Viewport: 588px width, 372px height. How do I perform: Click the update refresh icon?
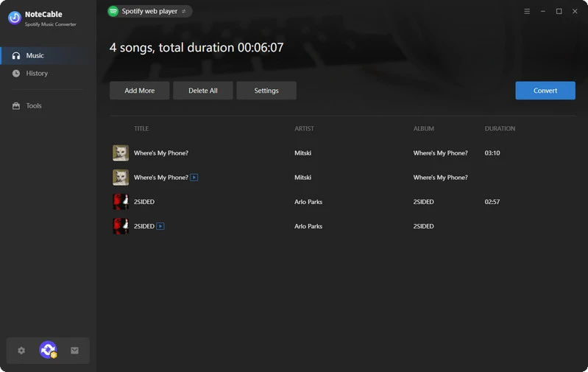[48, 351]
